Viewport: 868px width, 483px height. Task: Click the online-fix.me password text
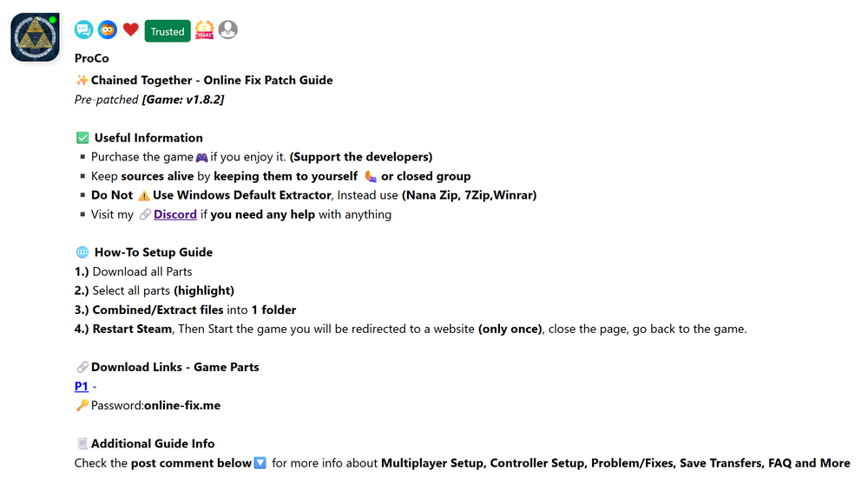point(182,406)
